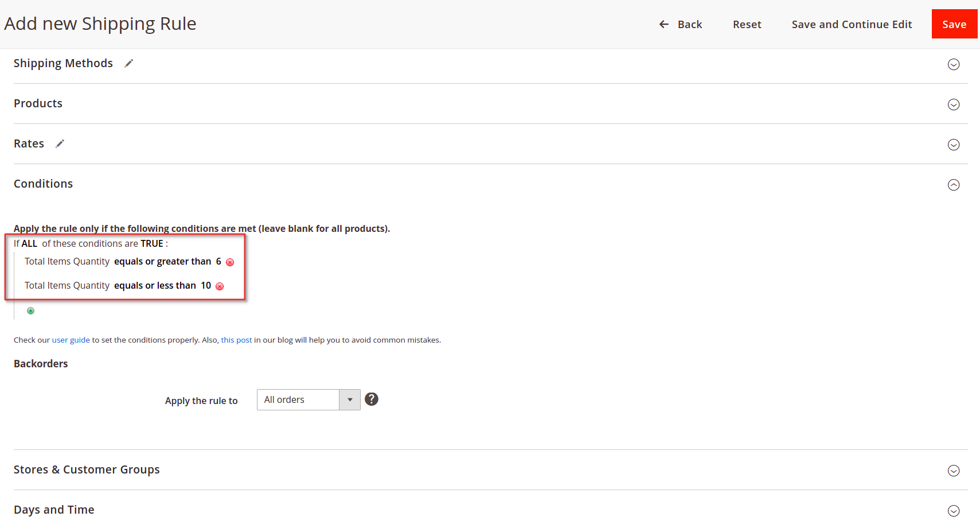The height and width of the screenshot is (524, 980).
Task: Click the 'Apply the rule to' label
Action: pyautogui.click(x=201, y=401)
